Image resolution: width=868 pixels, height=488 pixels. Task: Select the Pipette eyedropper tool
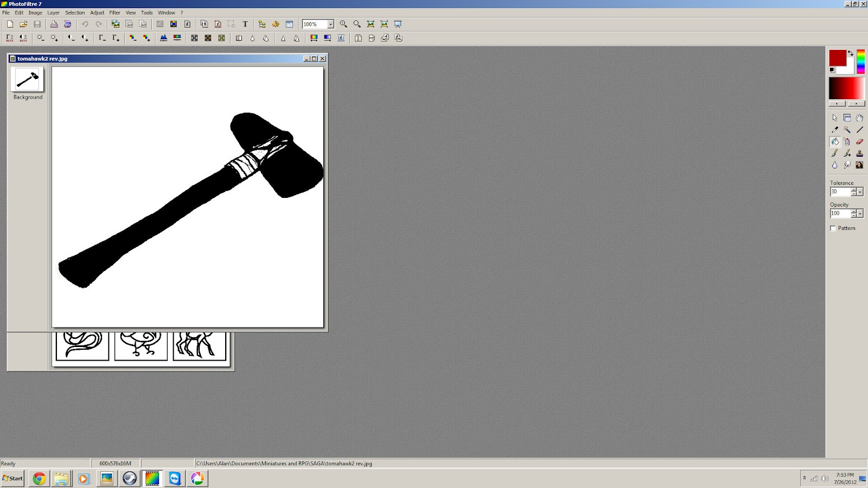[x=835, y=130]
